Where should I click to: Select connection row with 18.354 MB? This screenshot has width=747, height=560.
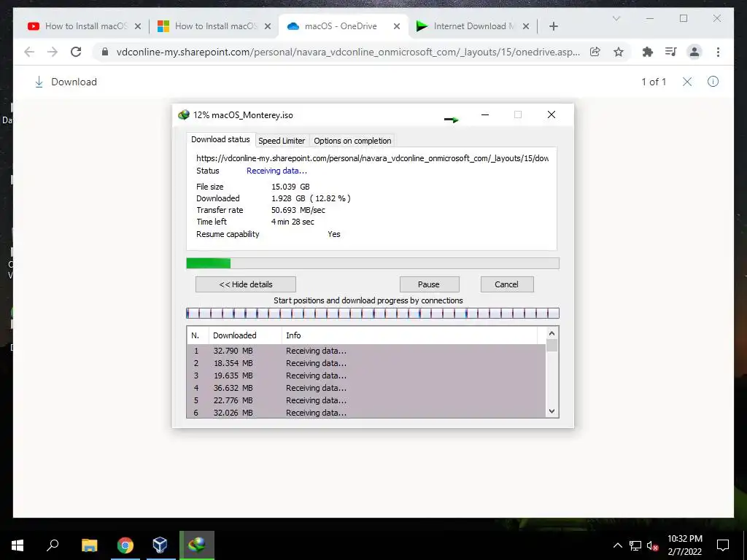point(366,363)
